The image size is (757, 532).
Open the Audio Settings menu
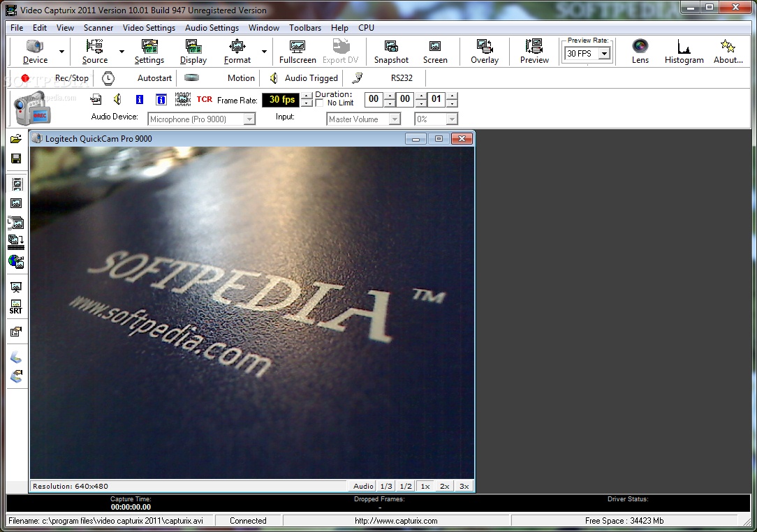pyautogui.click(x=212, y=27)
